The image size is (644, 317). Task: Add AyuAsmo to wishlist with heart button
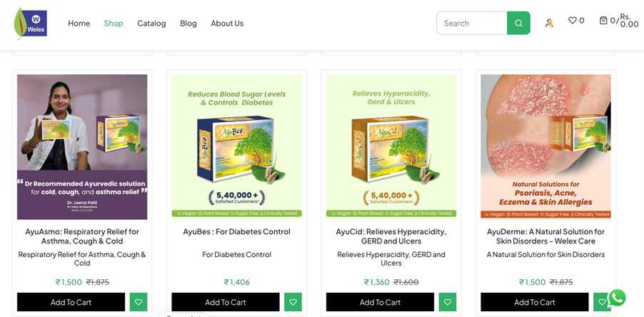point(139,302)
